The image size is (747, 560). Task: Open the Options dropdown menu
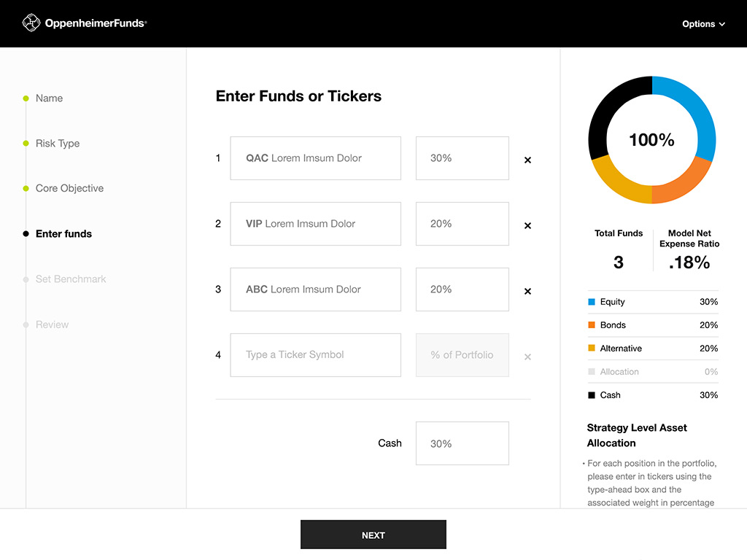click(703, 24)
